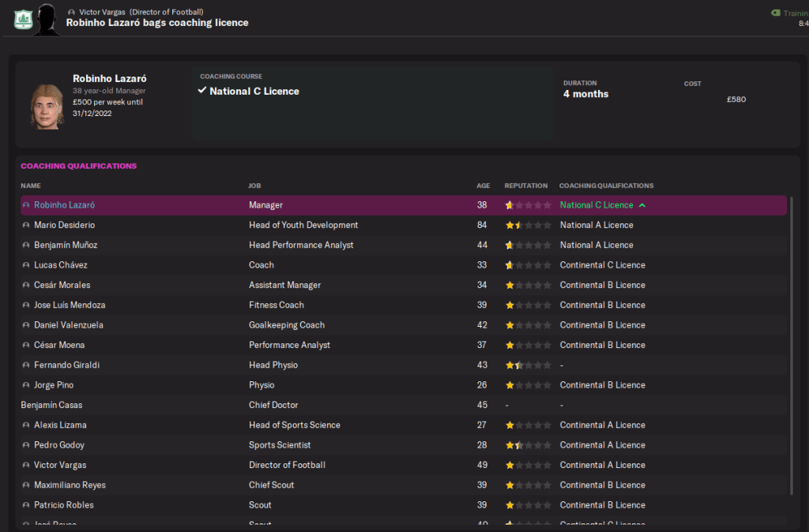Click the star rating for Pedro Godoy
809x532 pixels.
point(528,445)
